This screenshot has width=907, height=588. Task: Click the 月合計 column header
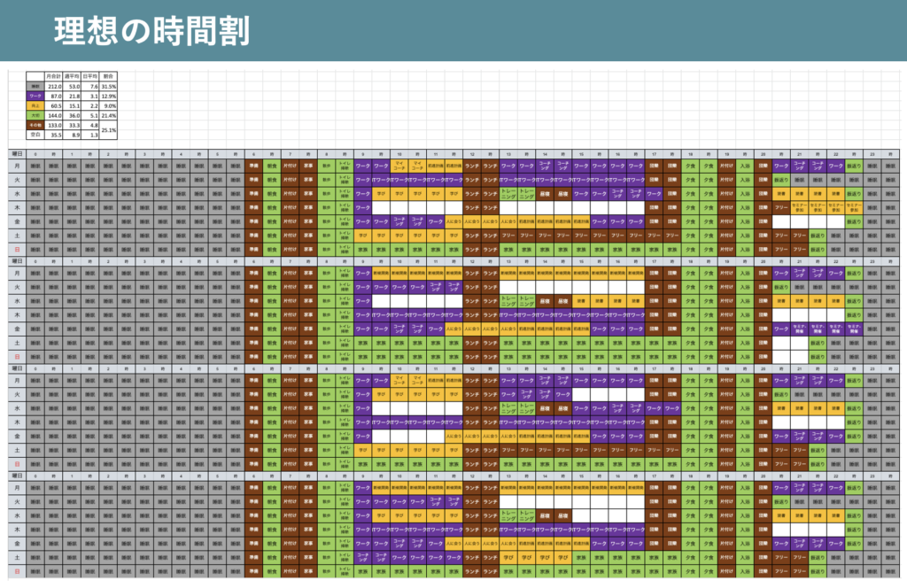(54, 76)
